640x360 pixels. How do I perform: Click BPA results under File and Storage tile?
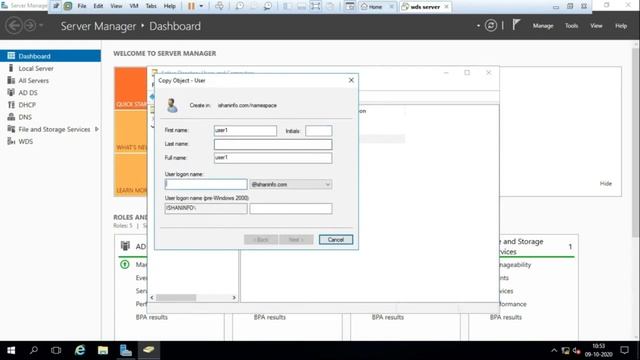point(506,317)
